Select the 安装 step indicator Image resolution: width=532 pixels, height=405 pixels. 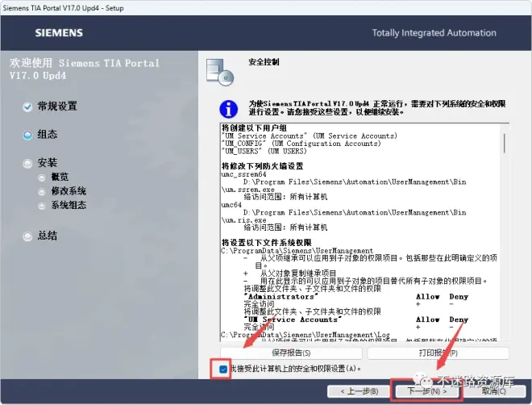pyautogui.click(x=27, y=163)
